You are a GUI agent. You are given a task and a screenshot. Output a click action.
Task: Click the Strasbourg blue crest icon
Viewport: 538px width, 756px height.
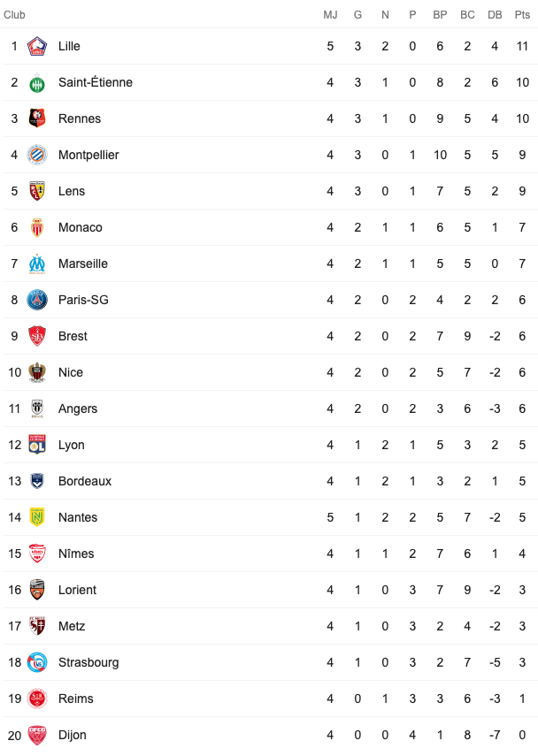click(37, 662)
